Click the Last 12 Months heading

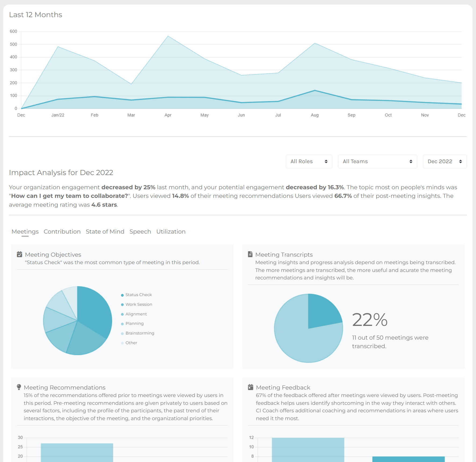pyautogui.click(x=35, y=15)
